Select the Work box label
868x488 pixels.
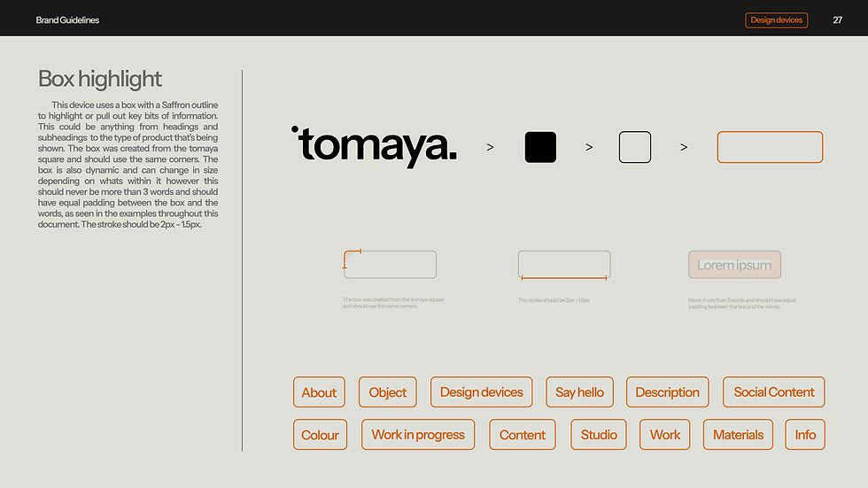pyautogui.click(x=665, y=435)
